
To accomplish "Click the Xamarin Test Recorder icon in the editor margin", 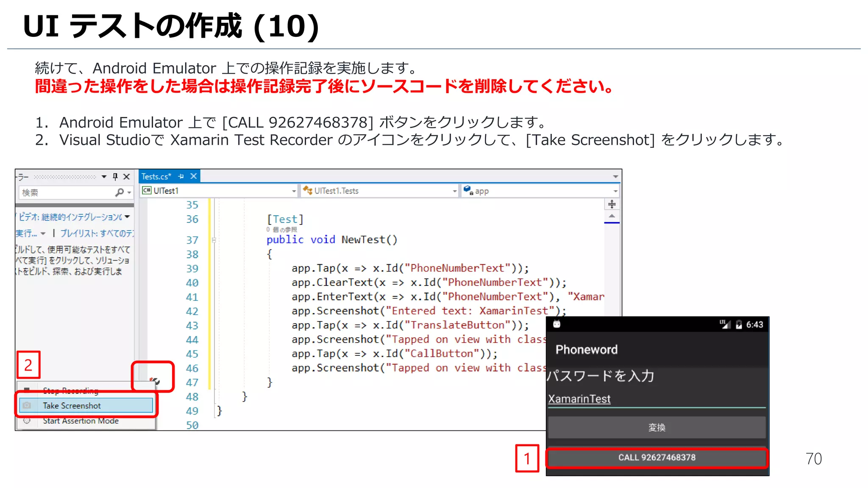I will click(x=155, y=381).
